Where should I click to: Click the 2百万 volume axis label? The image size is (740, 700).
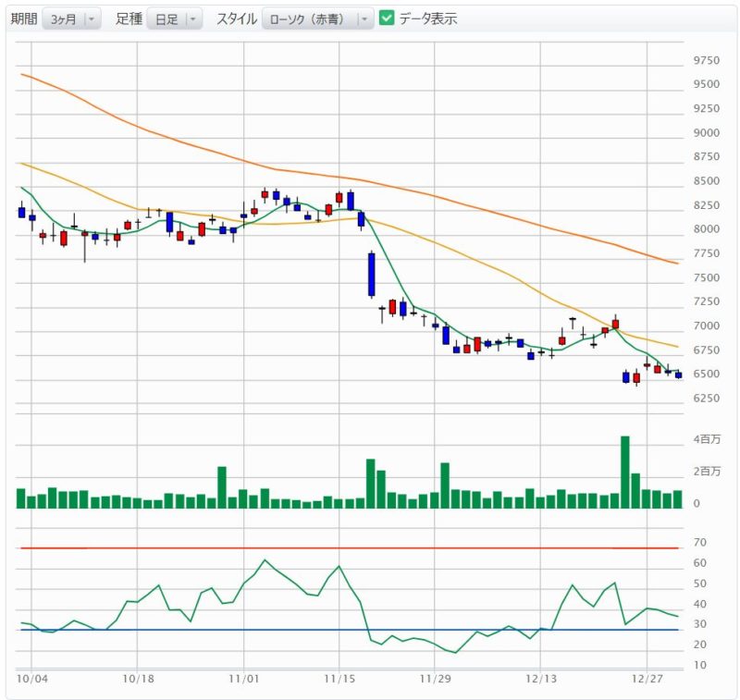pos(707,472)
